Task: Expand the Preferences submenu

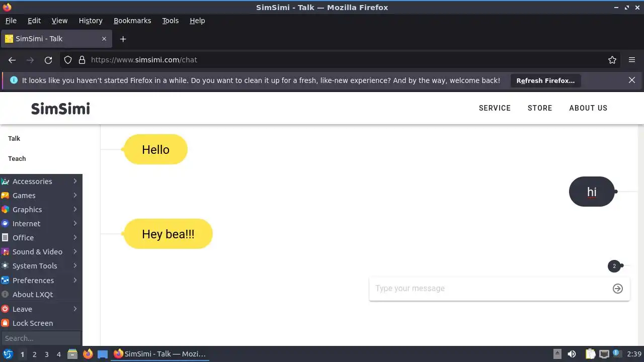Action: point(41,280)
